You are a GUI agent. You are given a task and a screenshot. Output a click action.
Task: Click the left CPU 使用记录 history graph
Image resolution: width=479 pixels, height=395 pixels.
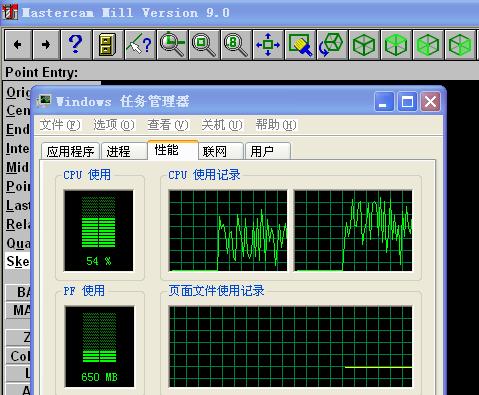pyautogui.click(x=228, y=230)
